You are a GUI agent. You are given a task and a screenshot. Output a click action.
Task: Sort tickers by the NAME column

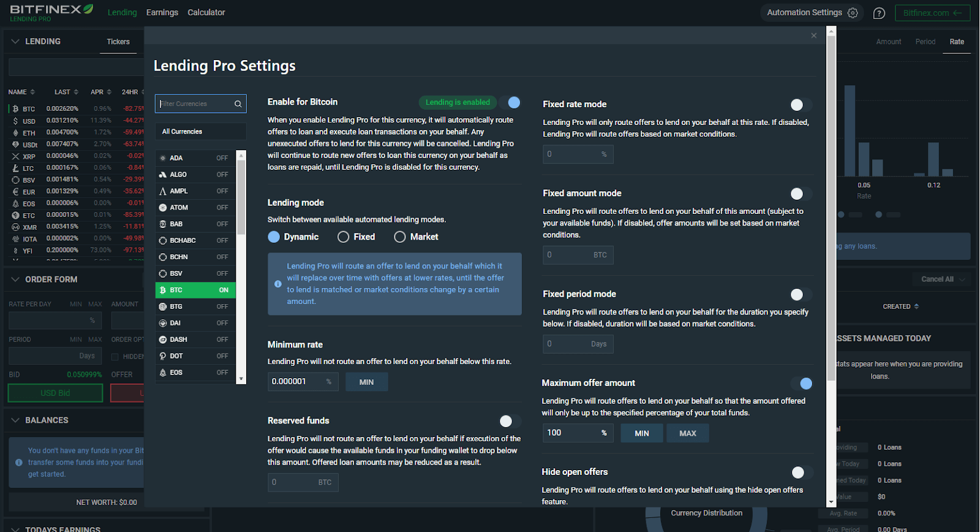[x=21, y=92]
